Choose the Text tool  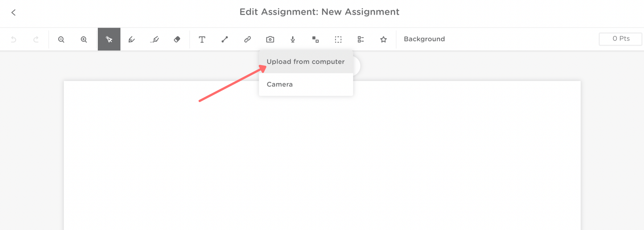coord(202,39)
